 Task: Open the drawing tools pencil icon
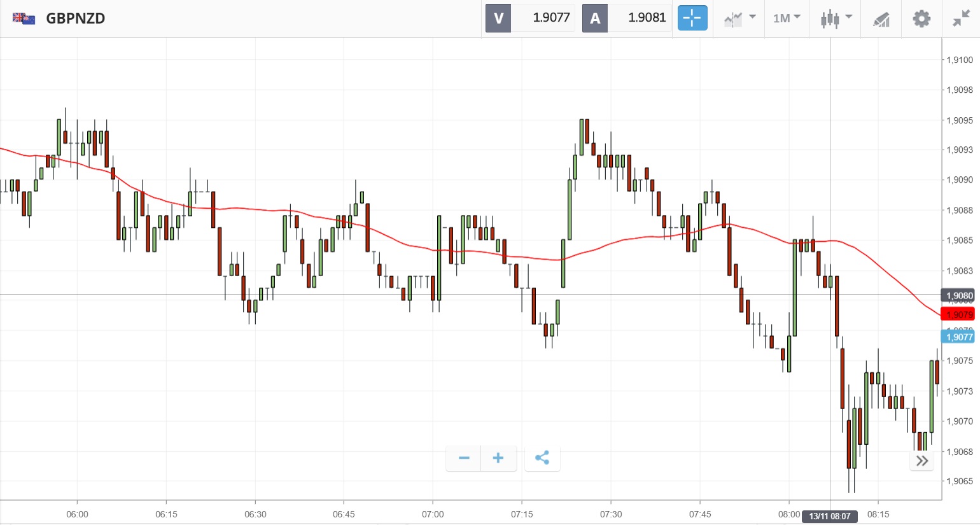(881, 19)
